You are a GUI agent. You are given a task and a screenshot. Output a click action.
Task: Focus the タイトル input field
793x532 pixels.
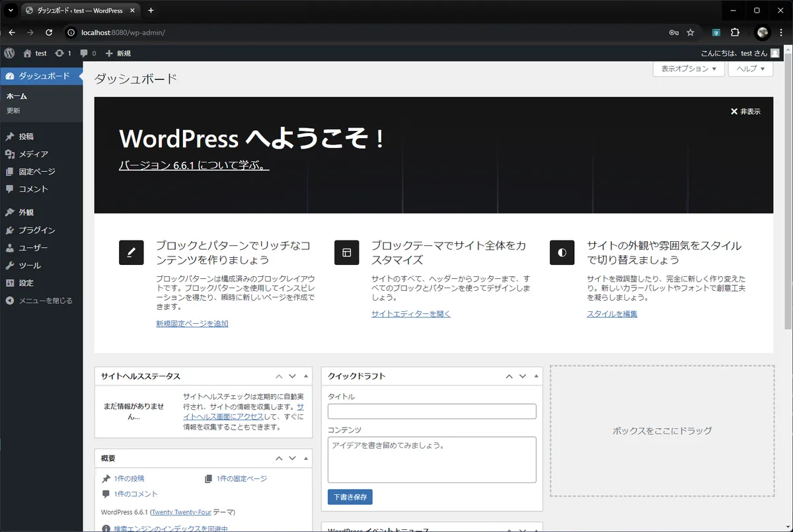pyautogui.click(x=432, y=411)
